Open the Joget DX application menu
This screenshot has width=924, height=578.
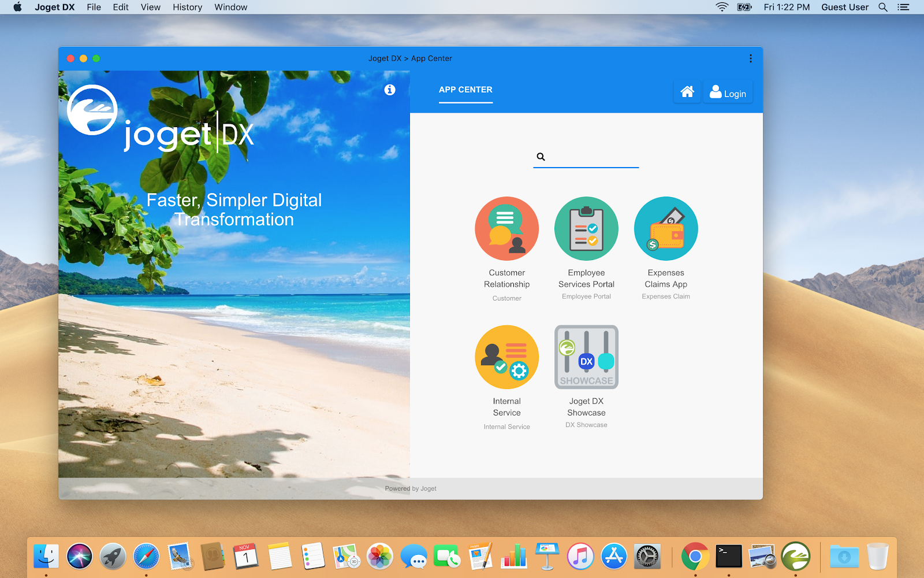[x=55, y=7]
